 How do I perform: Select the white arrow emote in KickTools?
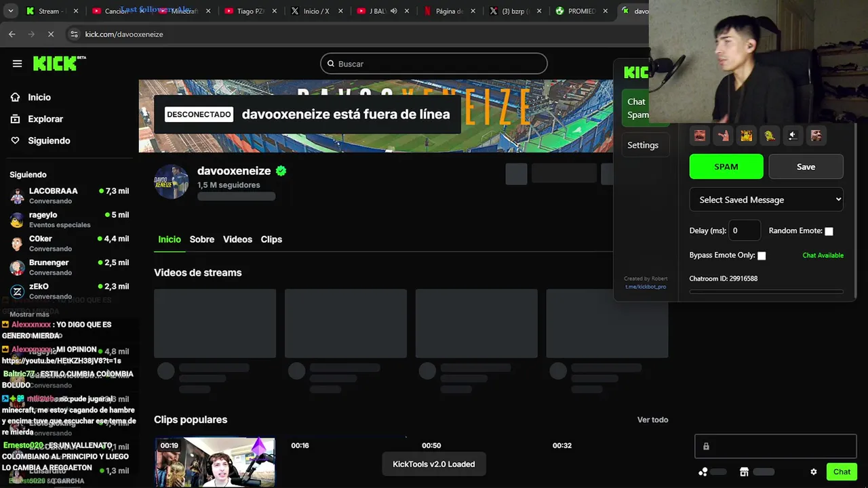793,136
